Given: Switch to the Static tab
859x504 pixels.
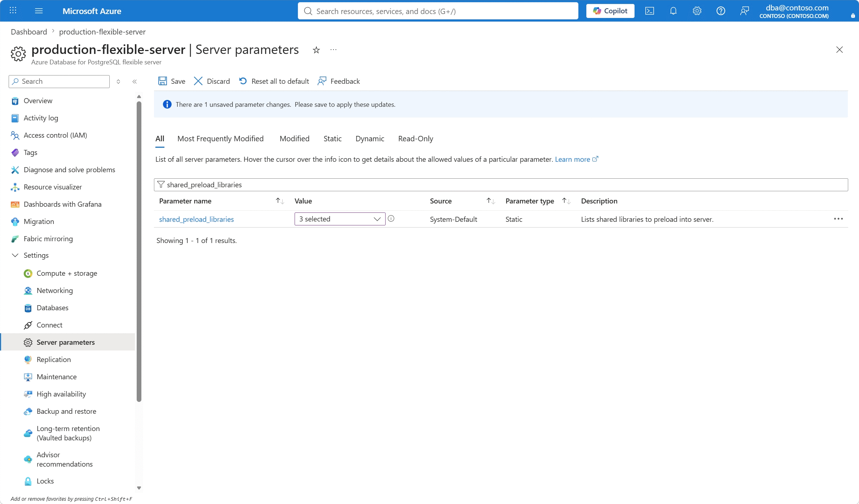Looking at the screenshot, I should point(332,139).
